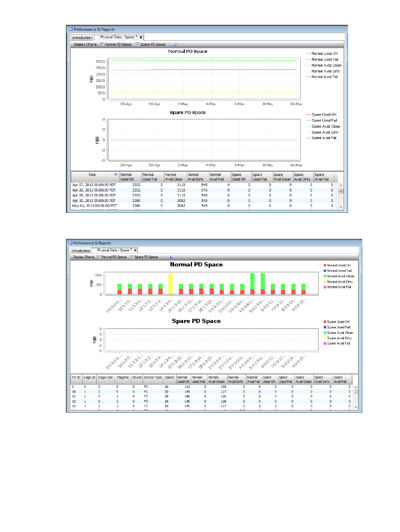Click red Normal Used OK swatch in bar-chart legend
Screen dimensions: 400x532
tap(325, 266)
